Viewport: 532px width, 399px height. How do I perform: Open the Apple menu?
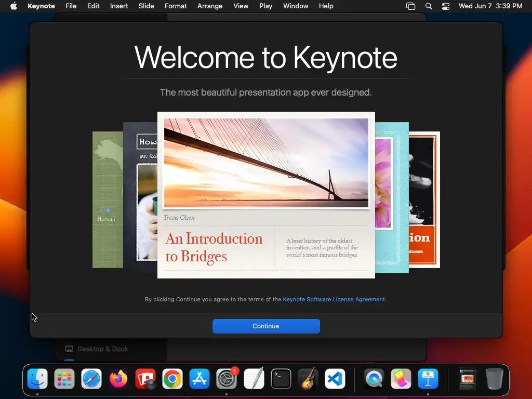tap(14, 6)
